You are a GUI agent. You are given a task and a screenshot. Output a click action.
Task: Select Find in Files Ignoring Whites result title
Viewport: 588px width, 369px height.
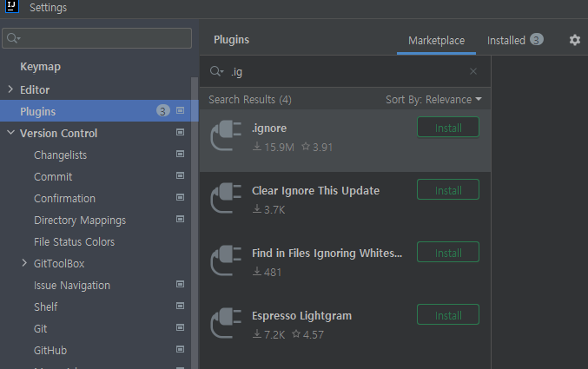pos(327,254)
